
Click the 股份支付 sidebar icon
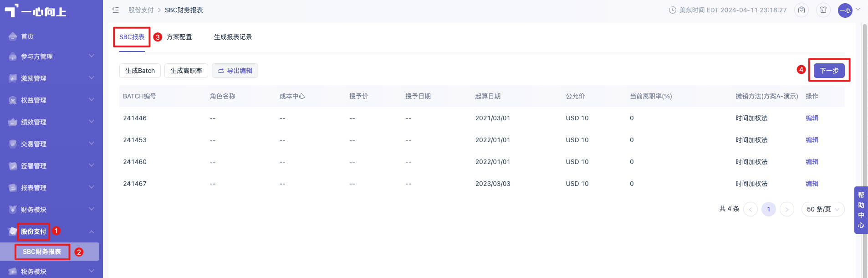coord(13,232)
